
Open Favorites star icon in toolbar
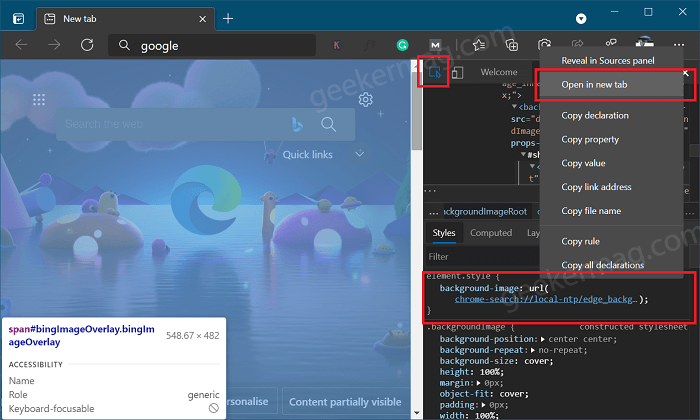479,45
